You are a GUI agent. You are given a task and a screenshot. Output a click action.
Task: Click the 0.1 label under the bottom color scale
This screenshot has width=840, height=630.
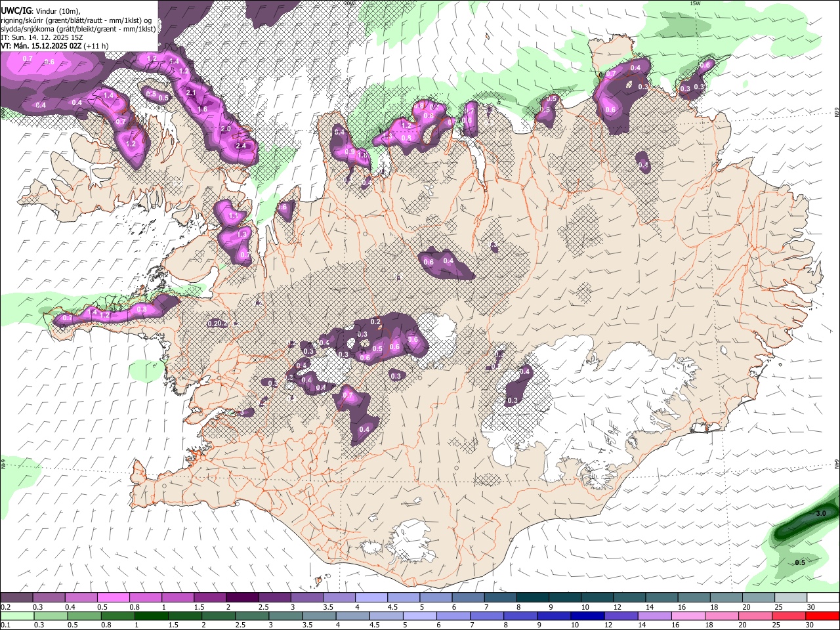(5, 625)
